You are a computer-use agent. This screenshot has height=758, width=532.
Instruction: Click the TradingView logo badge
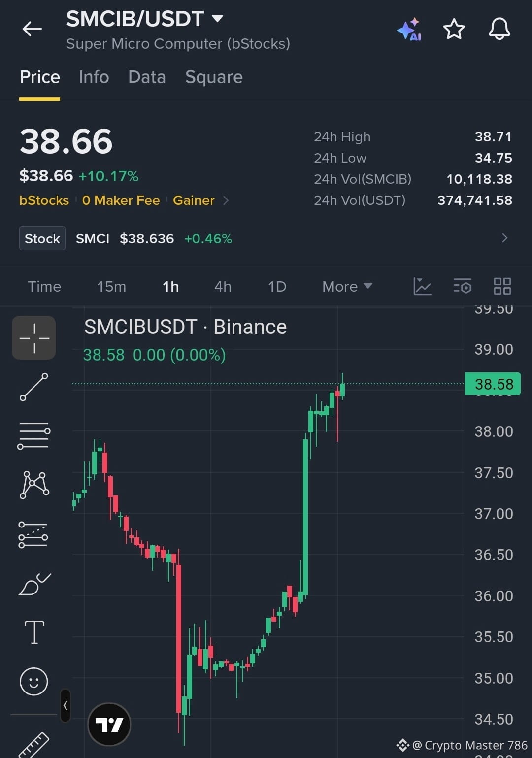[x=109, y=725]
